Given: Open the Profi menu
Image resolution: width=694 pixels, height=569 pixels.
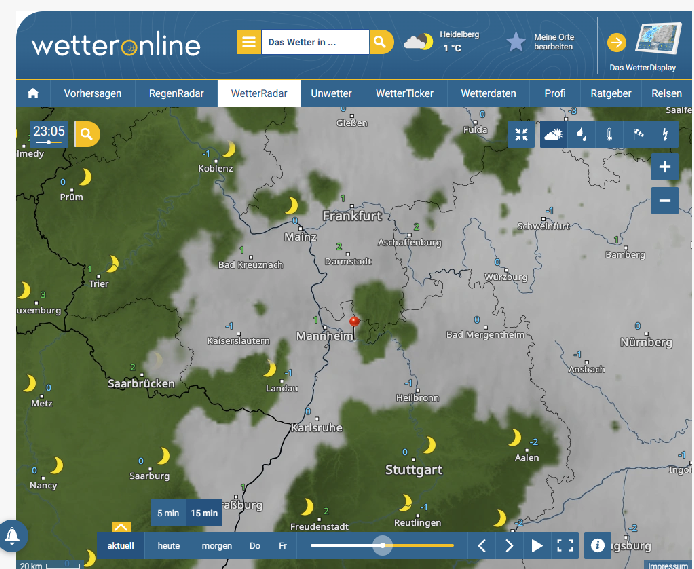Looking at the screenshot, I should pos(555,93).
